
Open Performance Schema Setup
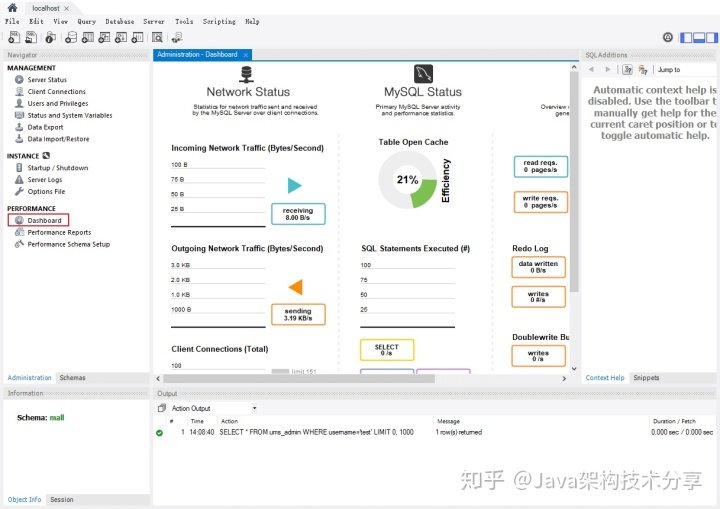(69, 244)
